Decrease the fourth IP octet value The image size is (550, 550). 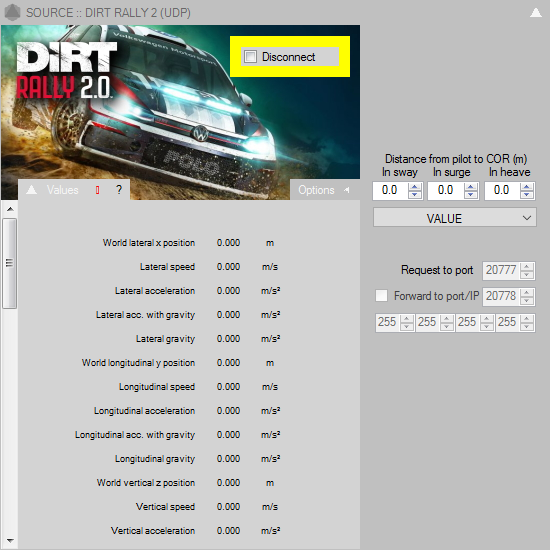(527, 327)
